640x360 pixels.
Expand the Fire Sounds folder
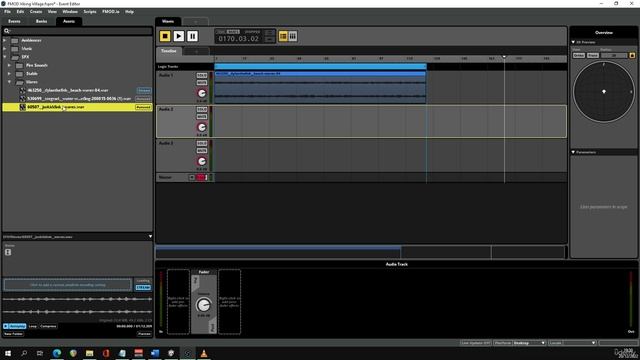click(x=9, y=65)
